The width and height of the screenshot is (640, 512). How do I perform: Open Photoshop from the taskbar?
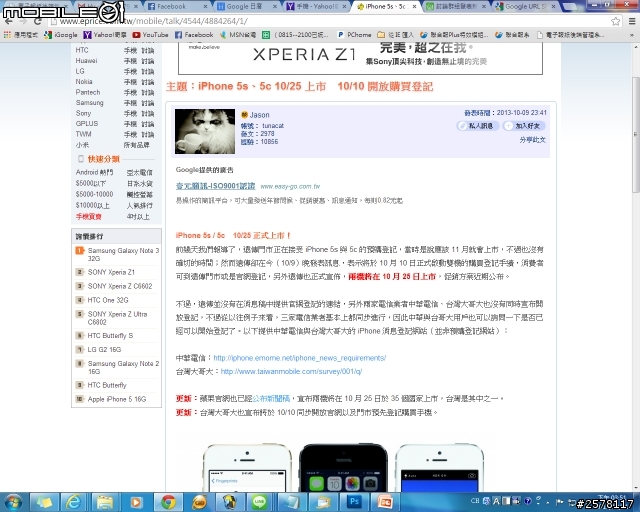[354, 502]
